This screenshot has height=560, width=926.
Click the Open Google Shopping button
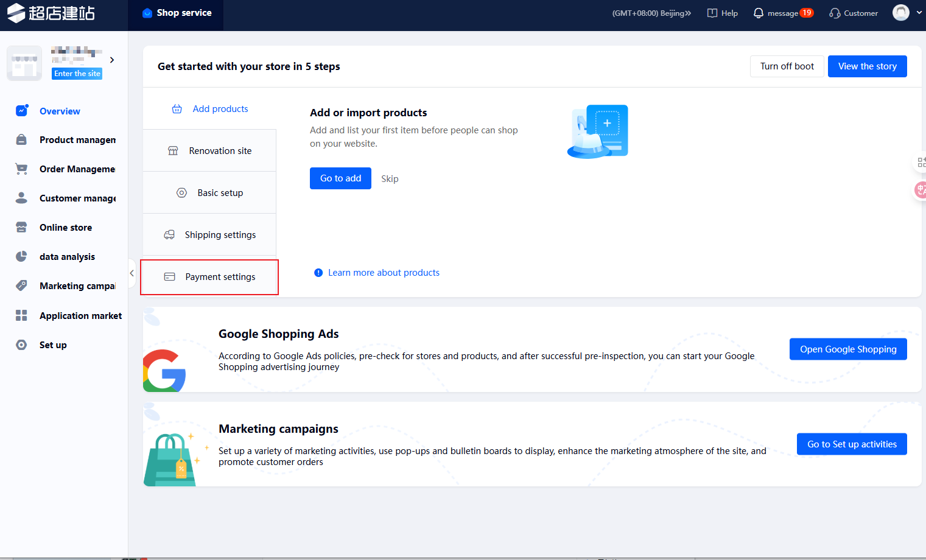[847, 349]
